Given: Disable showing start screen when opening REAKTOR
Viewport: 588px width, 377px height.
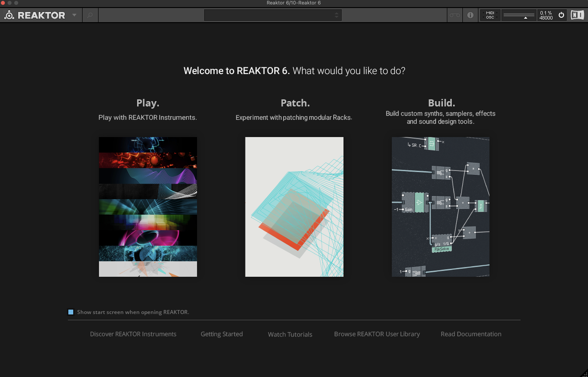Looking at the screenshot, I should [x=71, y=312].
